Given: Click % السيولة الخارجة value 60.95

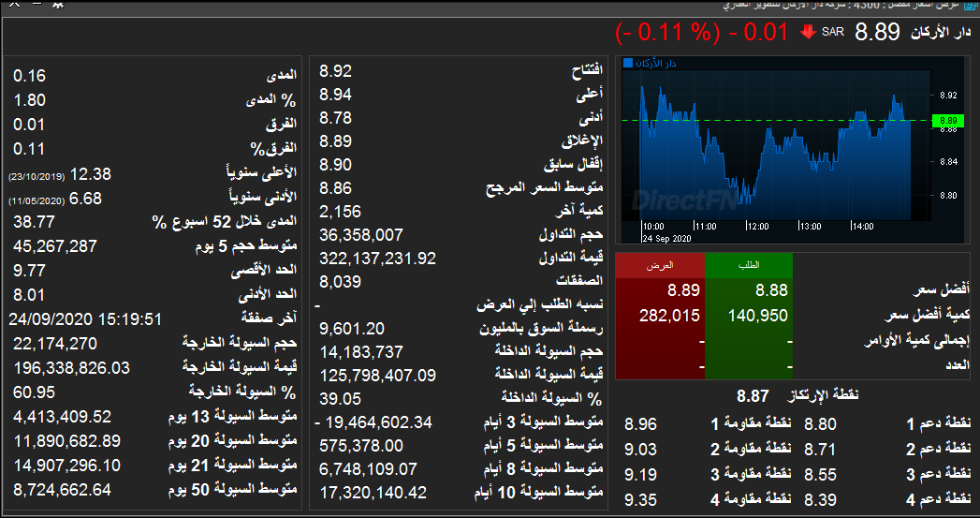Looking at the screenshot, I should (x=34, y=392).
